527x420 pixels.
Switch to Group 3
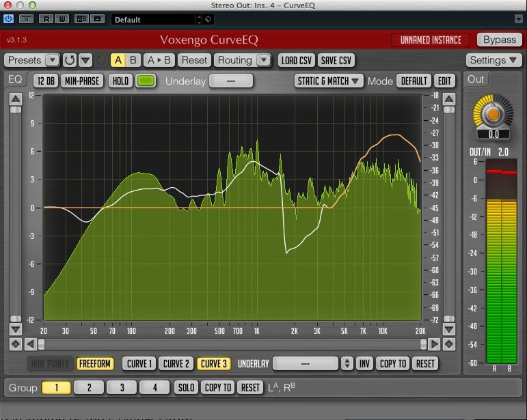click(122, 387)
